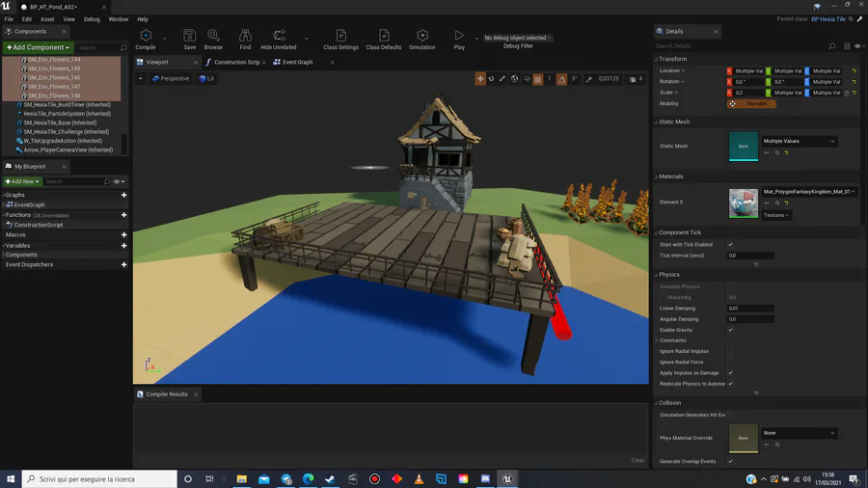Click the surface snapping icon
The width and height of the screenshot is (868, 488).
coord(527,78)
